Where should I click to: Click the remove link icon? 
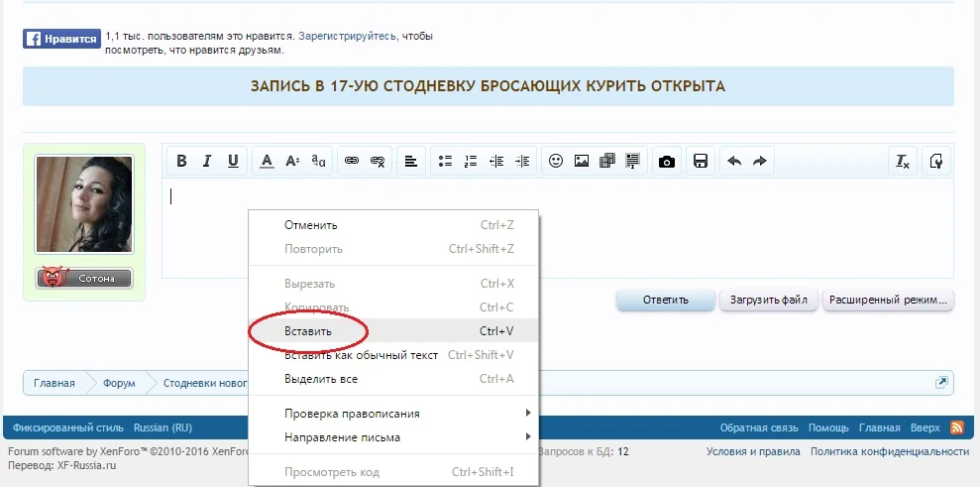[x=377, y=161]
